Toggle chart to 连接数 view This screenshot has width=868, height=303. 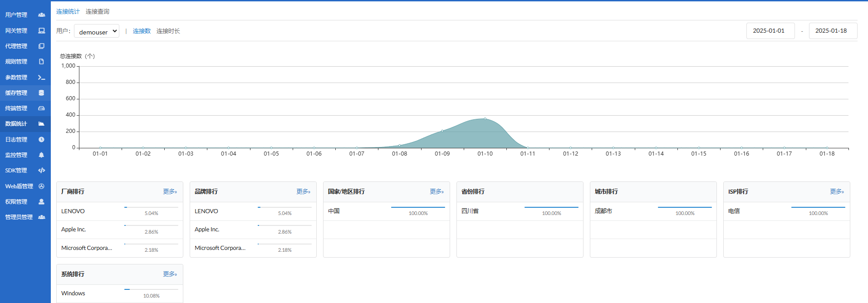(142, 31)
